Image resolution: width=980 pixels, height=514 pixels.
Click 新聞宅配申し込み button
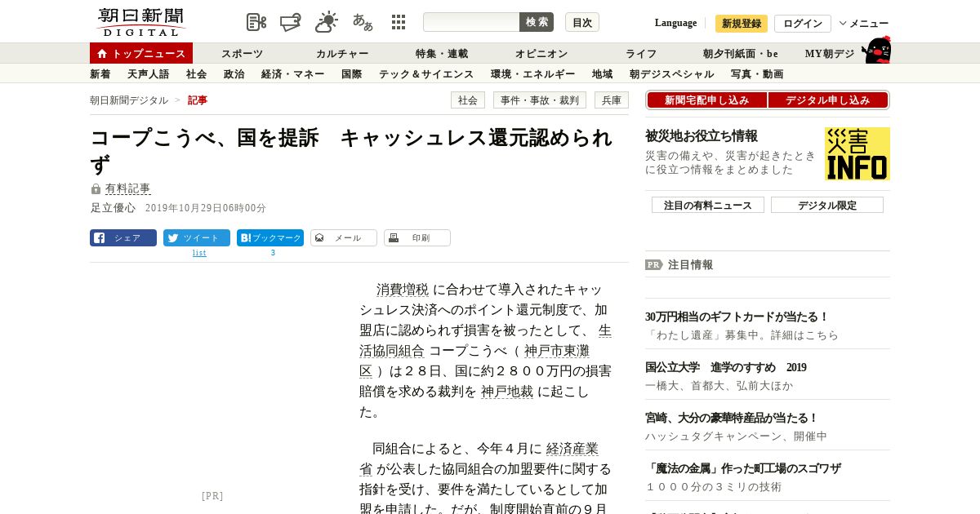coord(707,100)
